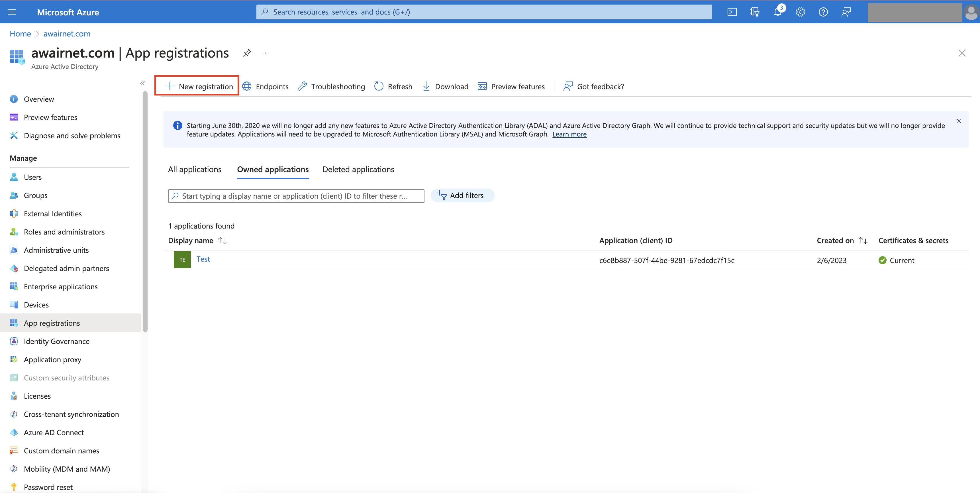
Task: Collapse the left navigation menu
Action: 142,83
